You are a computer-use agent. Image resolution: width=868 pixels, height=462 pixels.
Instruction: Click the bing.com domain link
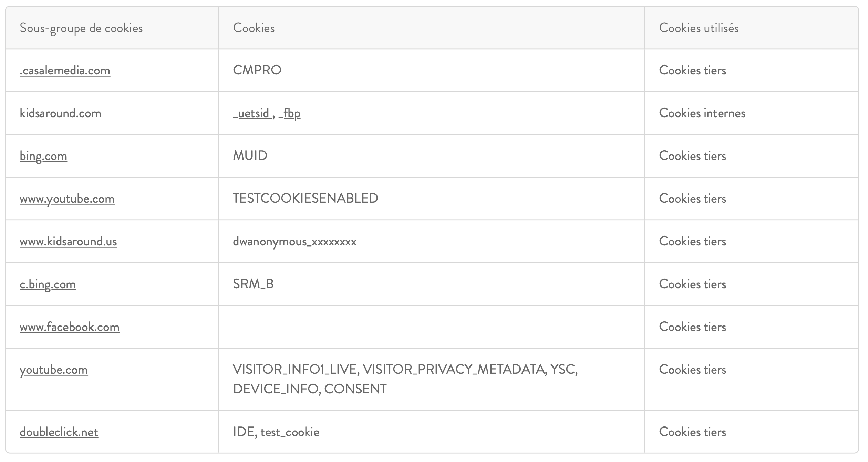43,156
